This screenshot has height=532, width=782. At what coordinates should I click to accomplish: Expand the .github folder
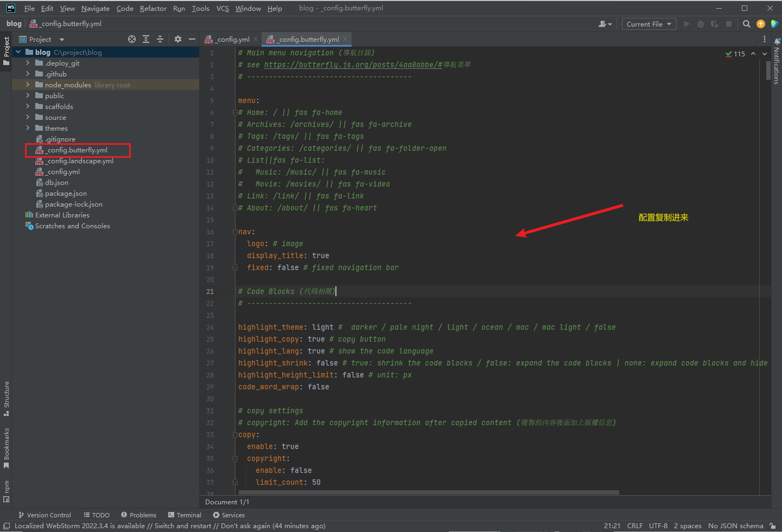click(x=28, y=74)
